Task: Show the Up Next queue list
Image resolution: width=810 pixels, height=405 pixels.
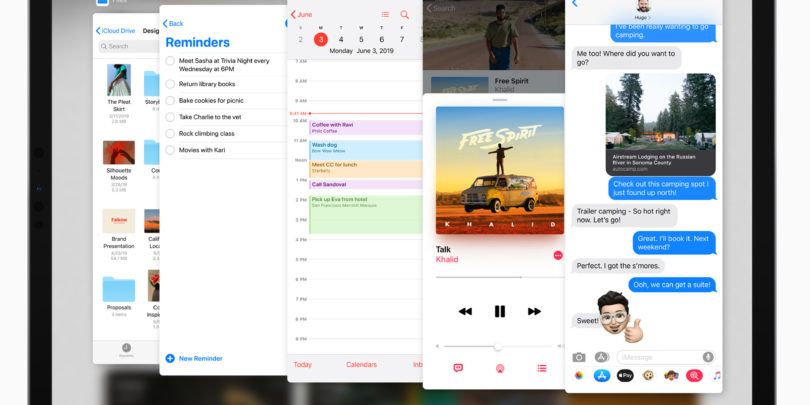Action: click(541, 368)
